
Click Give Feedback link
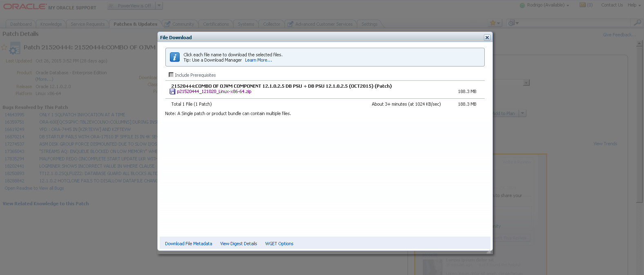(x=619, y=35)
